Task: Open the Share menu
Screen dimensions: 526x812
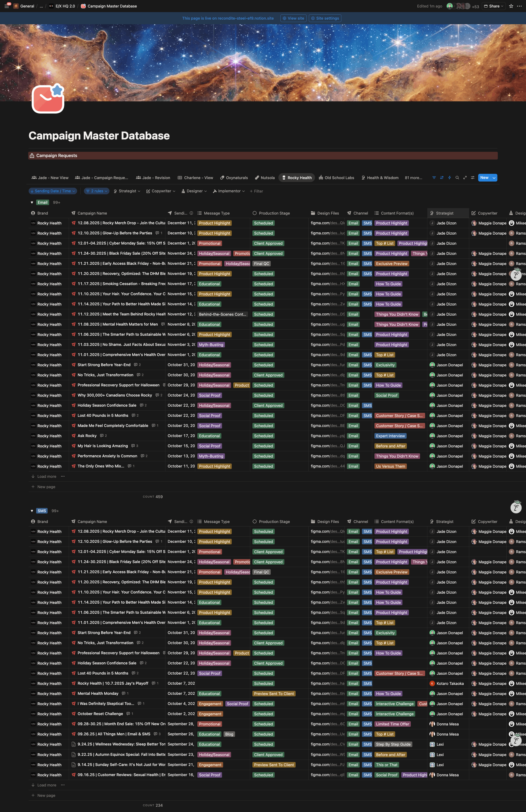Action: point(494,6)
